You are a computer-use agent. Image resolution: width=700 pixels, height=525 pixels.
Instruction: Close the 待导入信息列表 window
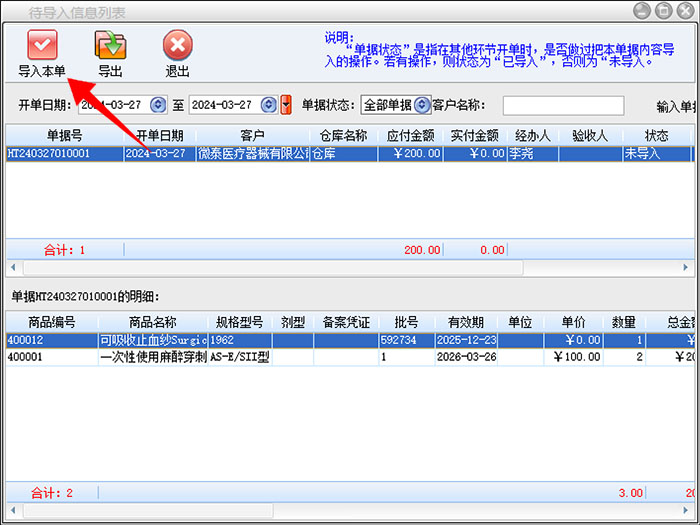point(687,11)
